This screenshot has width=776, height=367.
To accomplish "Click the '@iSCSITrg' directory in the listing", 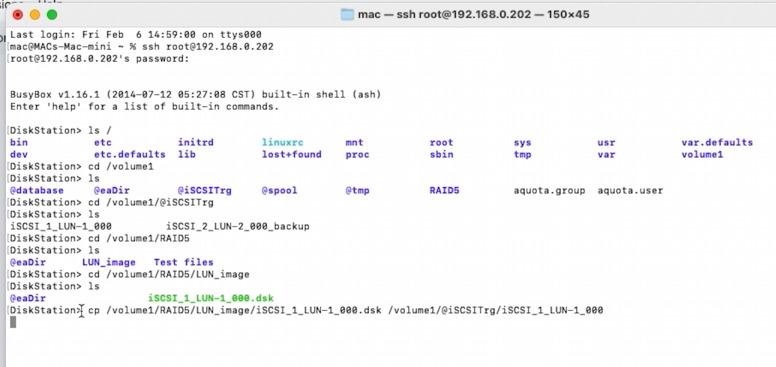I will click(205, 190).
